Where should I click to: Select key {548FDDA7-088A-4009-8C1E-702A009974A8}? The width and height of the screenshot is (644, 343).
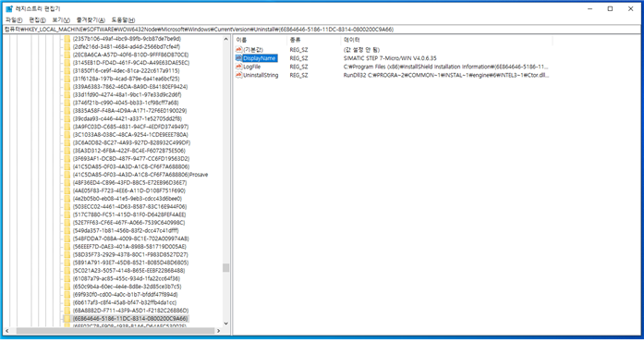point(130,239)
